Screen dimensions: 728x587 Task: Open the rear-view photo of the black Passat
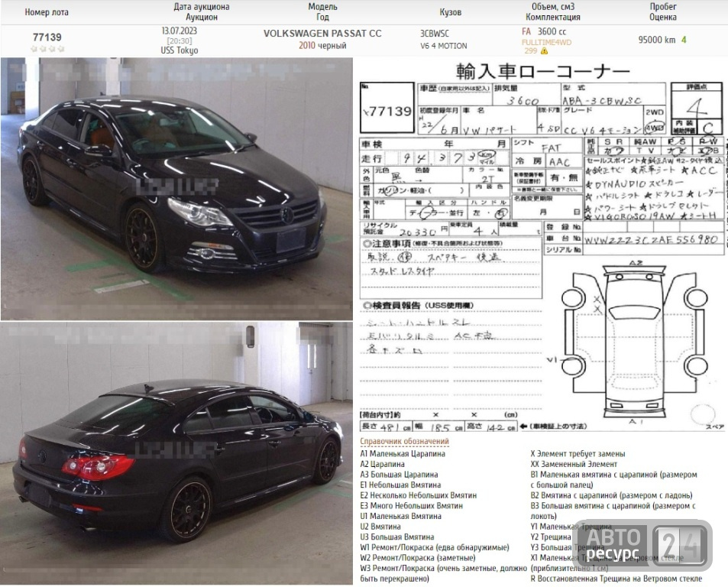coord(177,453)
